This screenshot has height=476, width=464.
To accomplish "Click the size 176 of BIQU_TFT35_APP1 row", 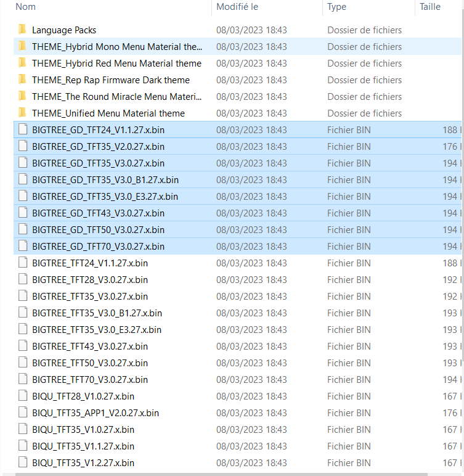I will 450,413.
